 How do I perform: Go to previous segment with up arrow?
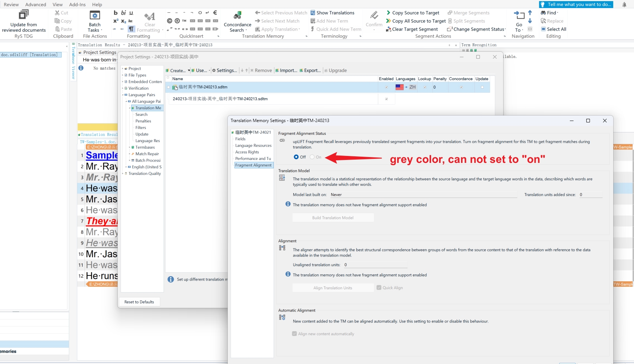pos(530,13)
